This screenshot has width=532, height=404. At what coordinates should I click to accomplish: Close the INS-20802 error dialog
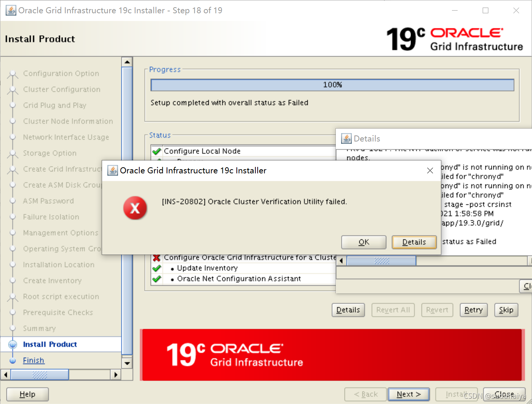point(430,171)
